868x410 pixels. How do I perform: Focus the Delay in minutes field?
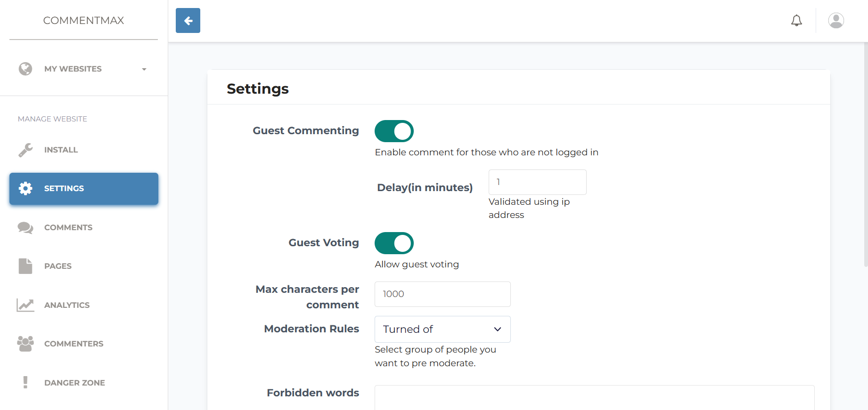tap(537, 182)
